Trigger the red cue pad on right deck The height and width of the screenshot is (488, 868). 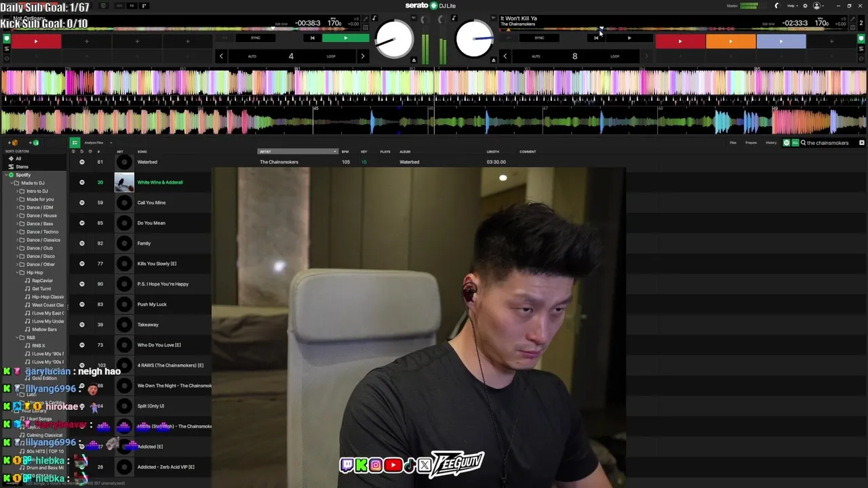coord(680,41)
